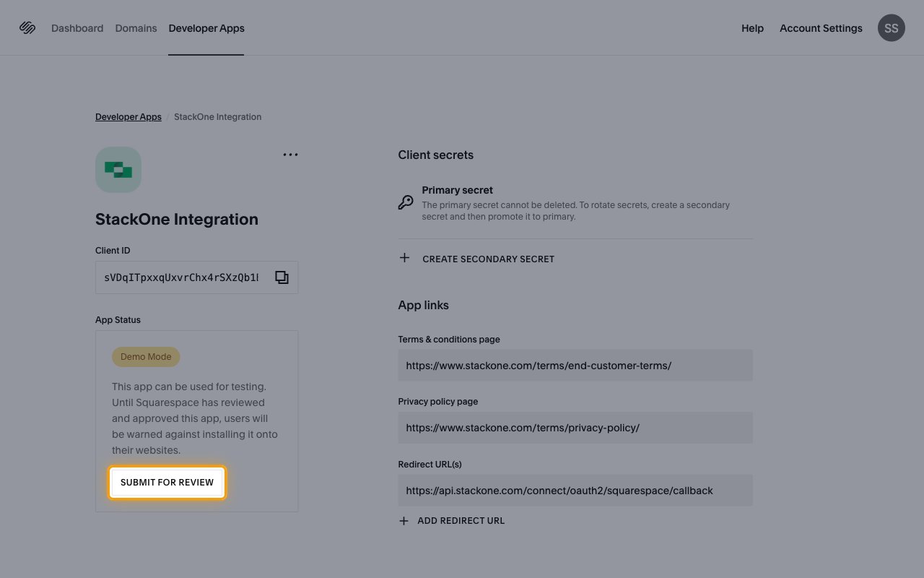
Task: Focus the Client ID field
Action: point(196,277)
